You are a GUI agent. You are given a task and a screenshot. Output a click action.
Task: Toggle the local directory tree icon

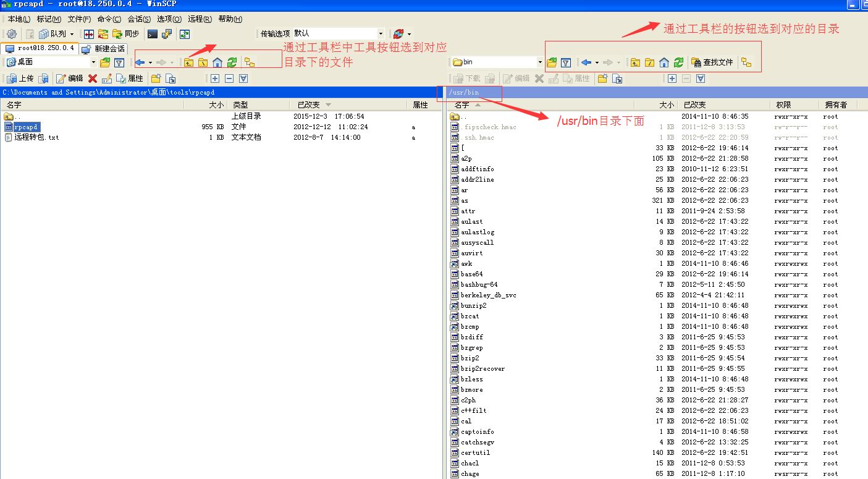click(x=250, y=62)
